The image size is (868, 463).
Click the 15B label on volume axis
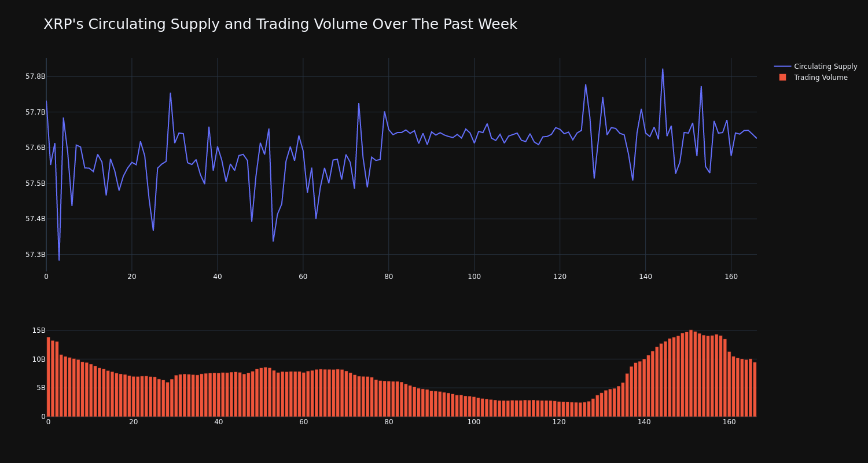39,330
